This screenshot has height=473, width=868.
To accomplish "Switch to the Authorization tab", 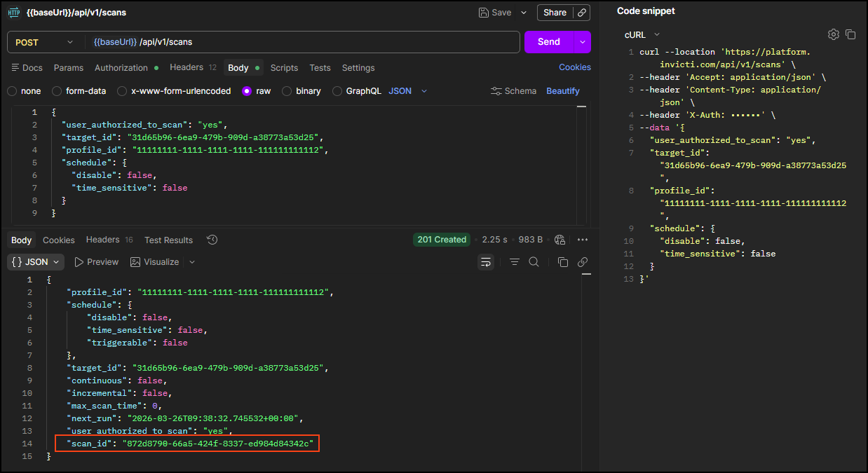I will [121, 68].
